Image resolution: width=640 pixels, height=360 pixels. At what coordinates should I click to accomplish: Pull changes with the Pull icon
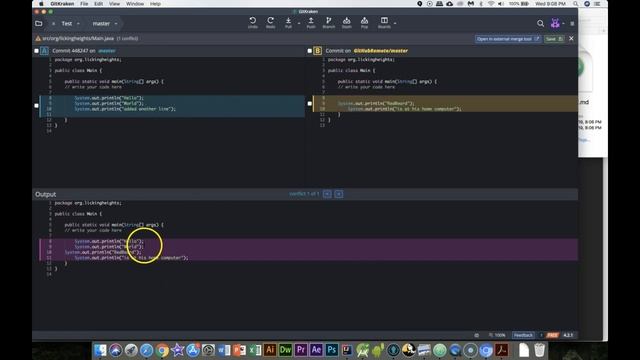[288, 22]
